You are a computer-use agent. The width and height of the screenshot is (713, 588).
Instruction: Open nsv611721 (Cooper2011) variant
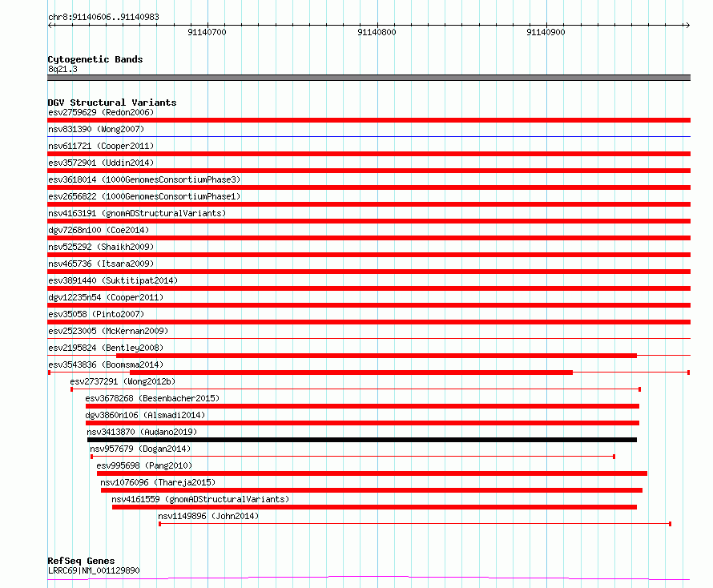pyautogui.click(x=101, y=146)
